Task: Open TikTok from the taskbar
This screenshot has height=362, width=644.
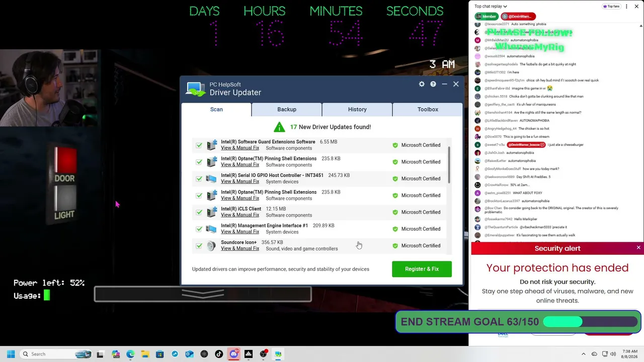Action: [x=219, y=354]
